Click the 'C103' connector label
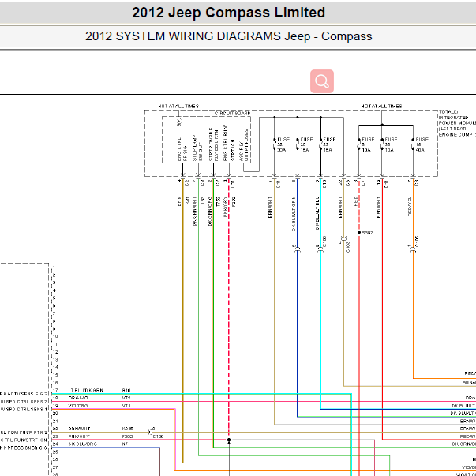This screenshot has width=476, height=476. (347, 247)
